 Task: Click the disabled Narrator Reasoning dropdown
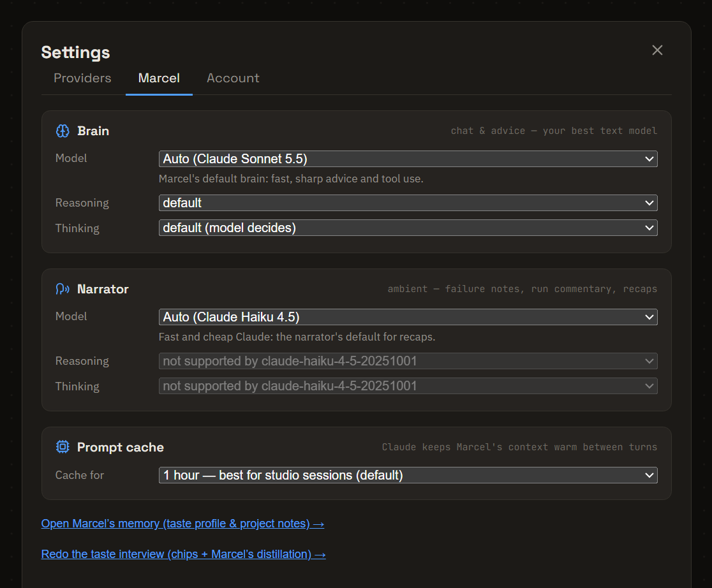coord(408,361)
